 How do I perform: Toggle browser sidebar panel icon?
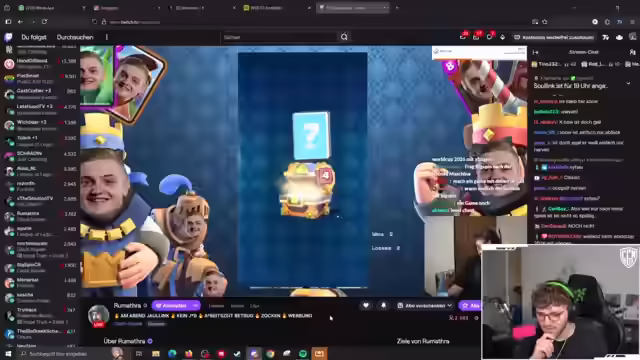coord(8,22)
